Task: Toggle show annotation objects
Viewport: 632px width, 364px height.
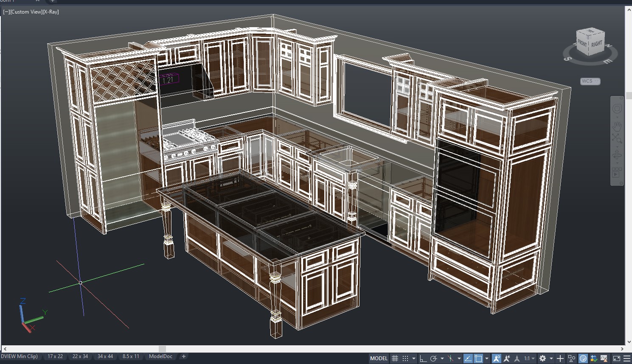Action: pos(496,358)
